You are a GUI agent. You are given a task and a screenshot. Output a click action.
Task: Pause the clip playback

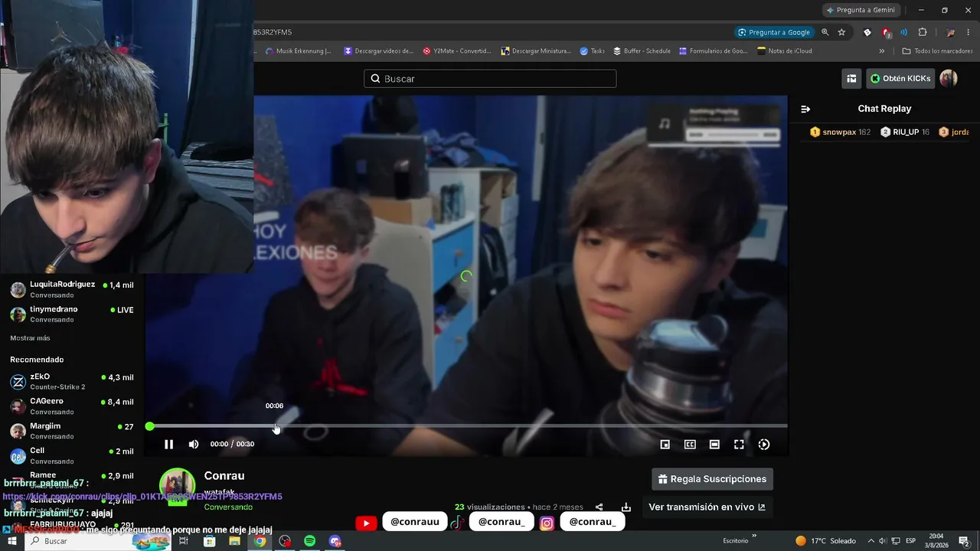pyautogui.click(x=169, y=444)
